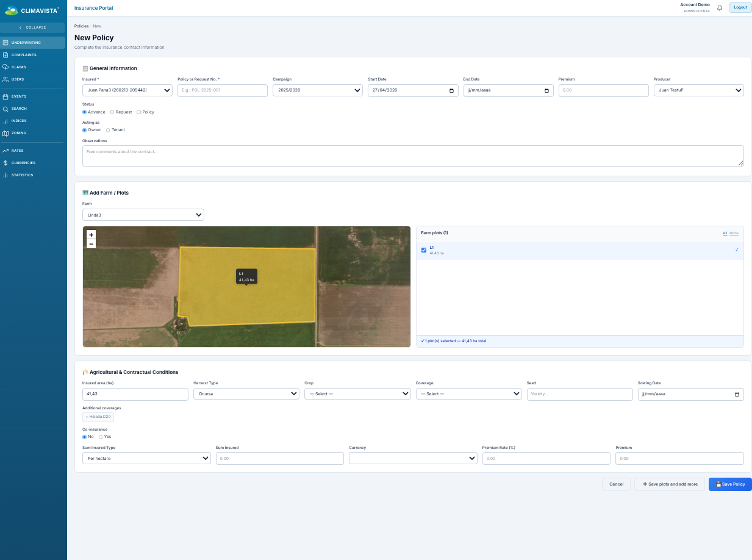Enable co-insurance by selecting Yes

point(101,437)
